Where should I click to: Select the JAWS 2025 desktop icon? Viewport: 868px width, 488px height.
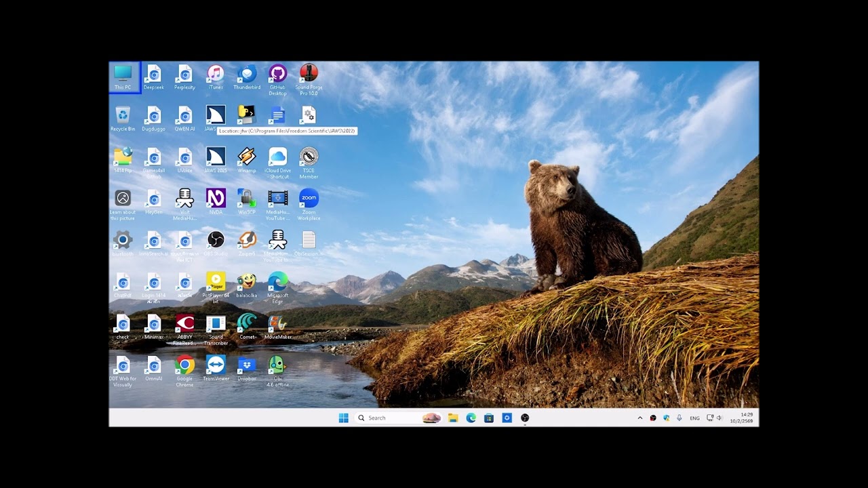tap(216, 160)
